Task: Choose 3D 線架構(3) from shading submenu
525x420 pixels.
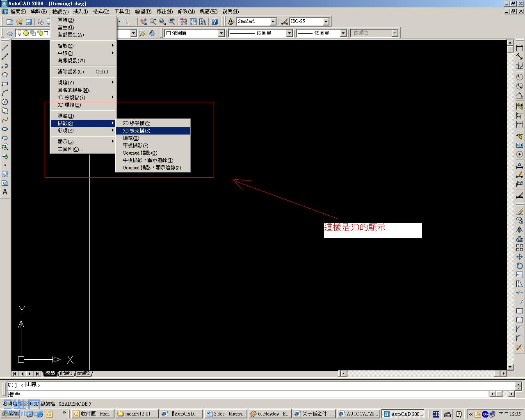Action: 153,131
